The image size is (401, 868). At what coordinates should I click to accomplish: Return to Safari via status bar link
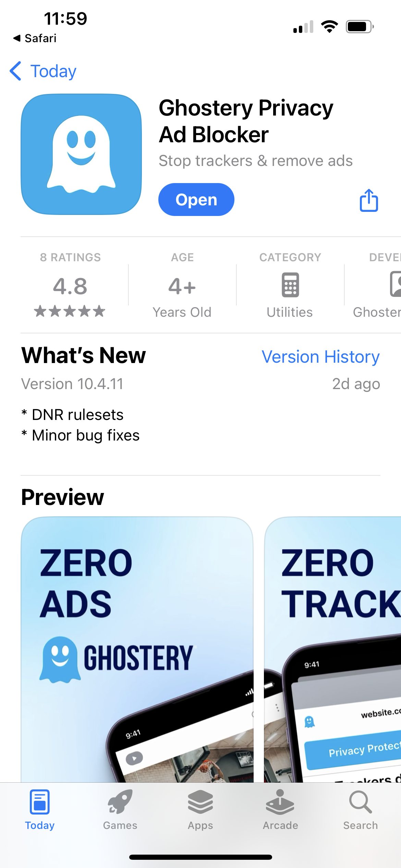tap(36, 38)
